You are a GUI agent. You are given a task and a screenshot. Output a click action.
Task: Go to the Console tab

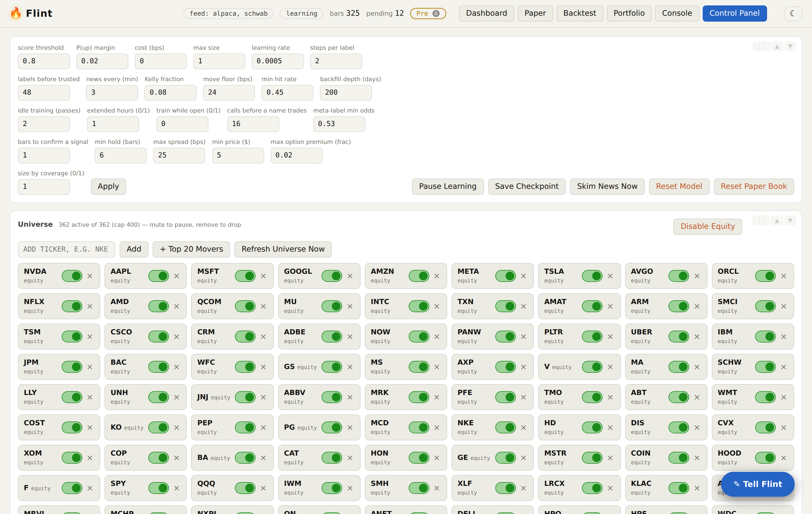click(677, 14)
